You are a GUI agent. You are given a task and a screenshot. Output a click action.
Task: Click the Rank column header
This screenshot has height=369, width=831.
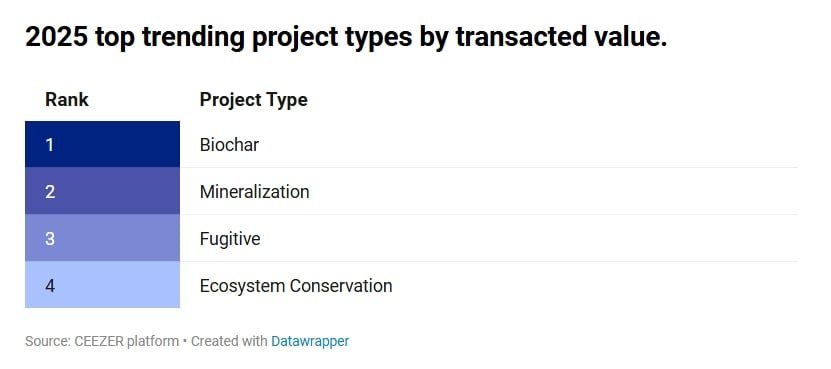click(x=67, y=100)
